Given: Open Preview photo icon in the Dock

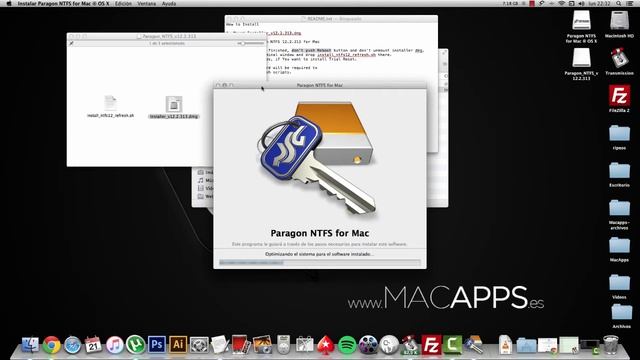Looking at the screenshot, I should [x=262, y=345].
